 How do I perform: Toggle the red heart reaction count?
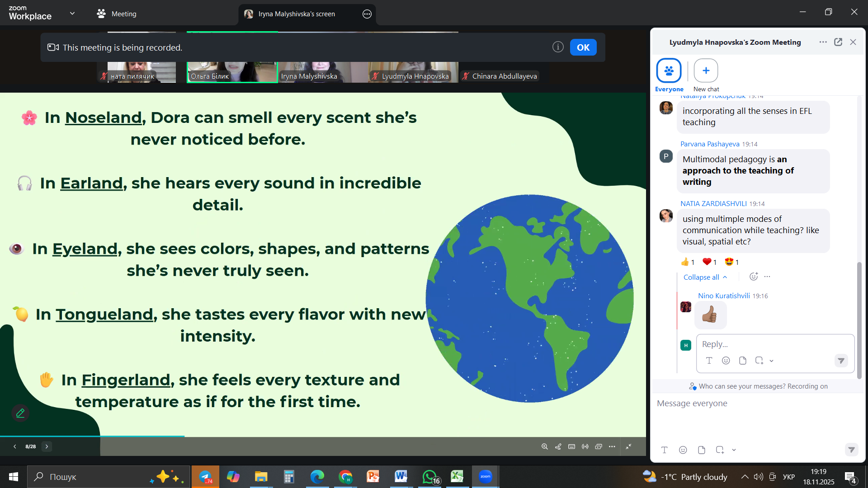tap(710, 262)
